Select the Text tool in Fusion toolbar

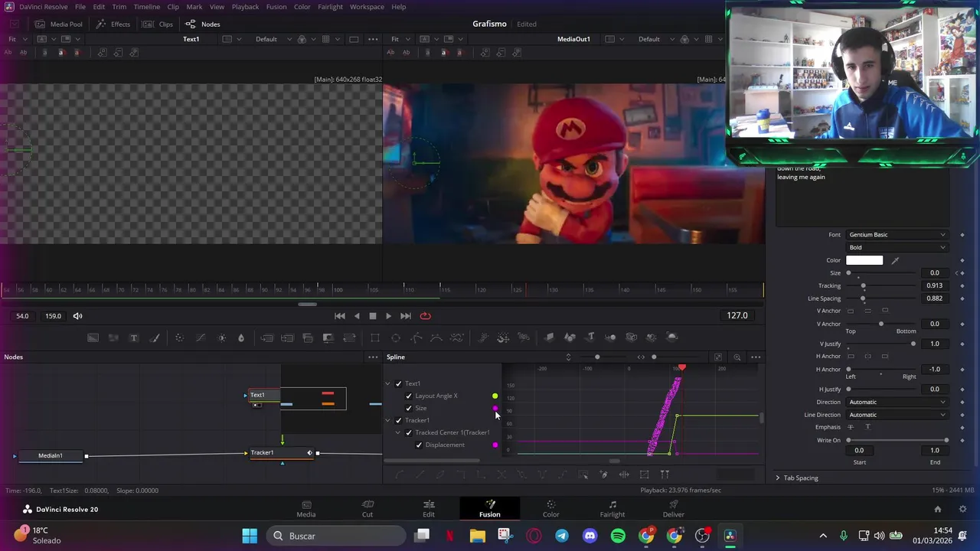tap(134, 337)
